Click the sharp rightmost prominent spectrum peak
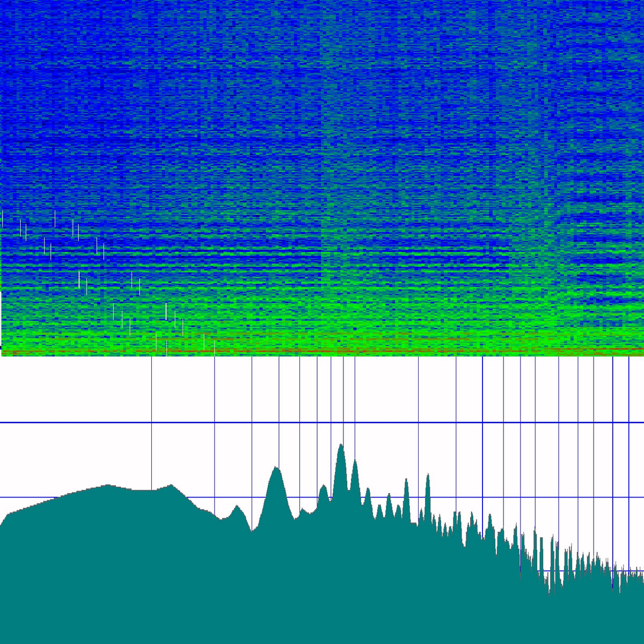The height and width of the screenshot is (644, 644). click(x=428, y=475)
